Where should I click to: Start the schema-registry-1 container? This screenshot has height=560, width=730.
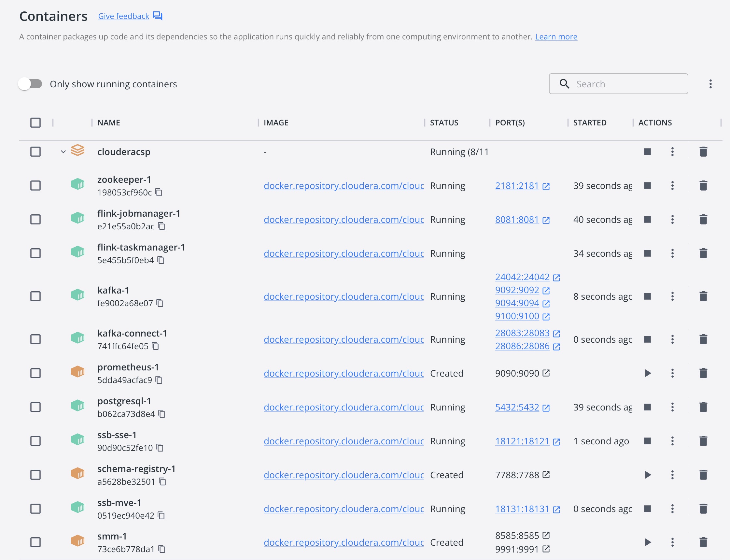pyautogui.click(x=648, y=475)
